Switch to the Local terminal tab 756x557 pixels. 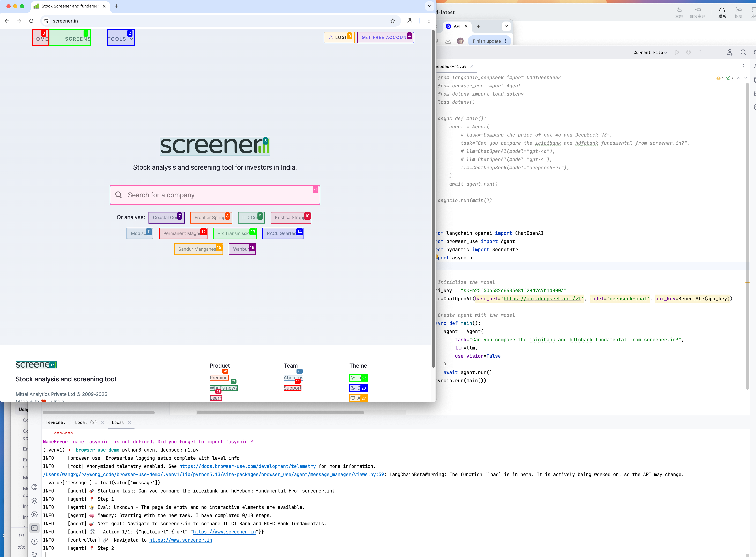pos(118,423)
